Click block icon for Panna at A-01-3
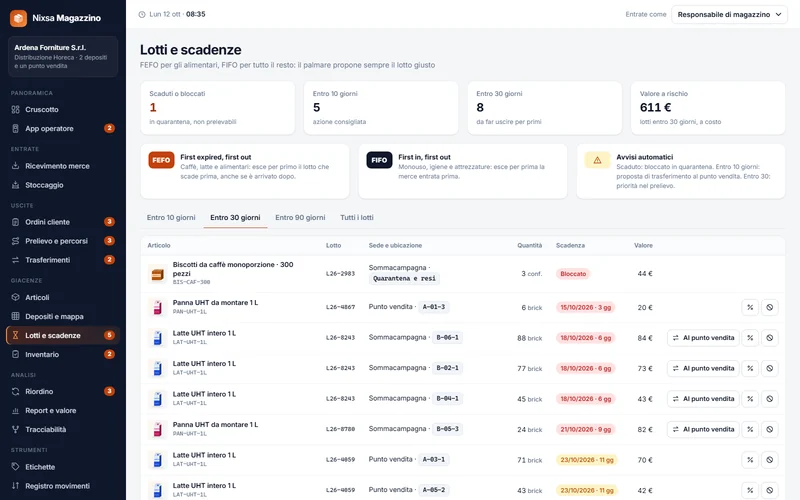This screenshot has height=500, width=800. click(769, 307)
